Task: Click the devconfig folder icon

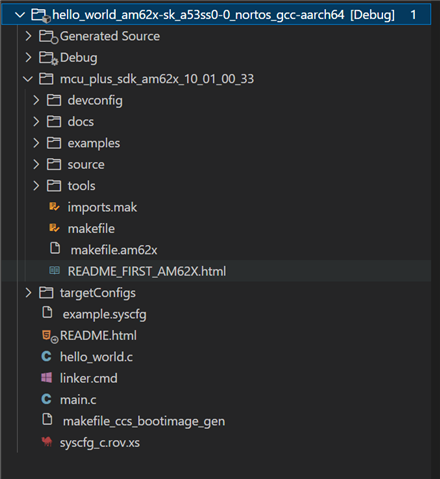Action: pos(54,100)
